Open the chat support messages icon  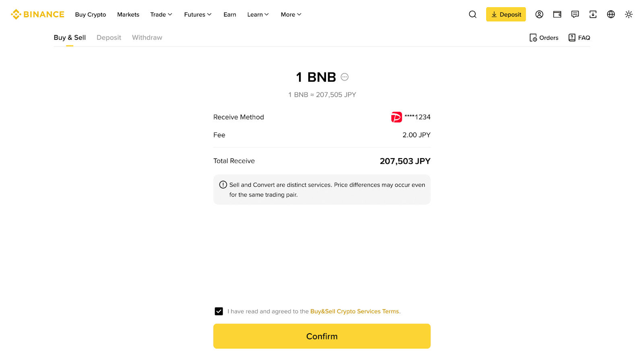[575, 14]
